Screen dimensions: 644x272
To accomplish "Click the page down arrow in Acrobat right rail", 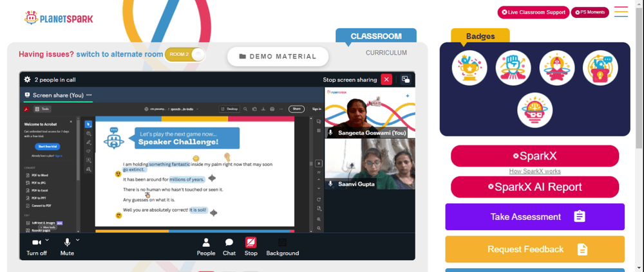I will (x=319, y=188).
